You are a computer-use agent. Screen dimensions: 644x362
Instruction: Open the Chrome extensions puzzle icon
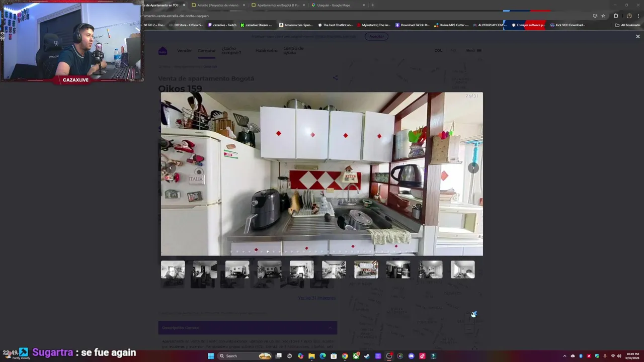616,16
